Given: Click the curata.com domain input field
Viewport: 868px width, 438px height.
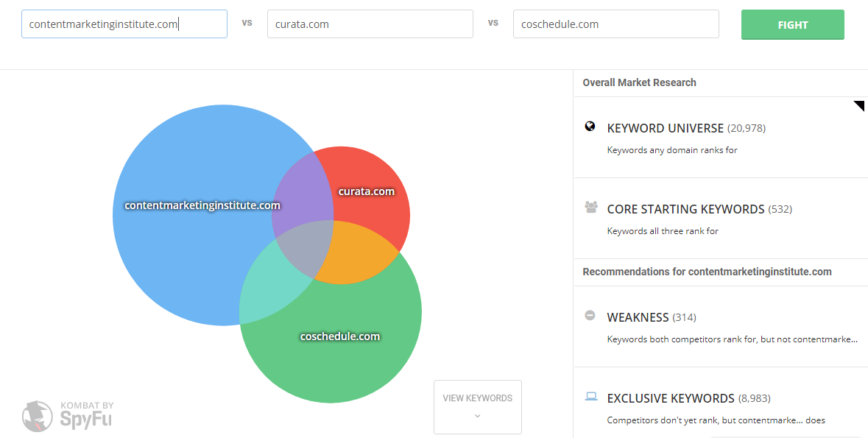Looking at the screenshot, I should tap(370, 23).
